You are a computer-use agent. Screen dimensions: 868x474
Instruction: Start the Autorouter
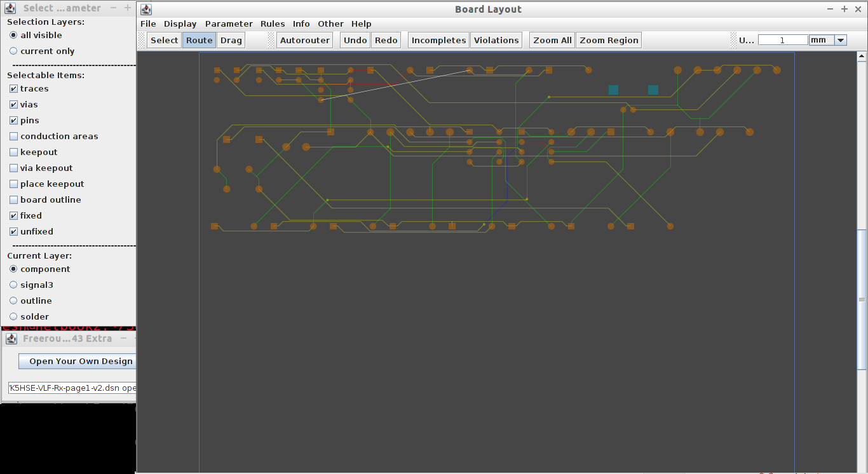tap(304, 39)
